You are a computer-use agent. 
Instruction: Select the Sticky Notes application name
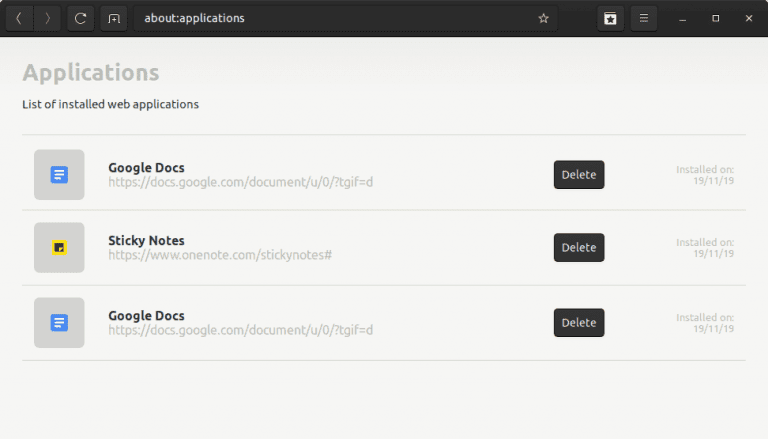pos(146,240)
